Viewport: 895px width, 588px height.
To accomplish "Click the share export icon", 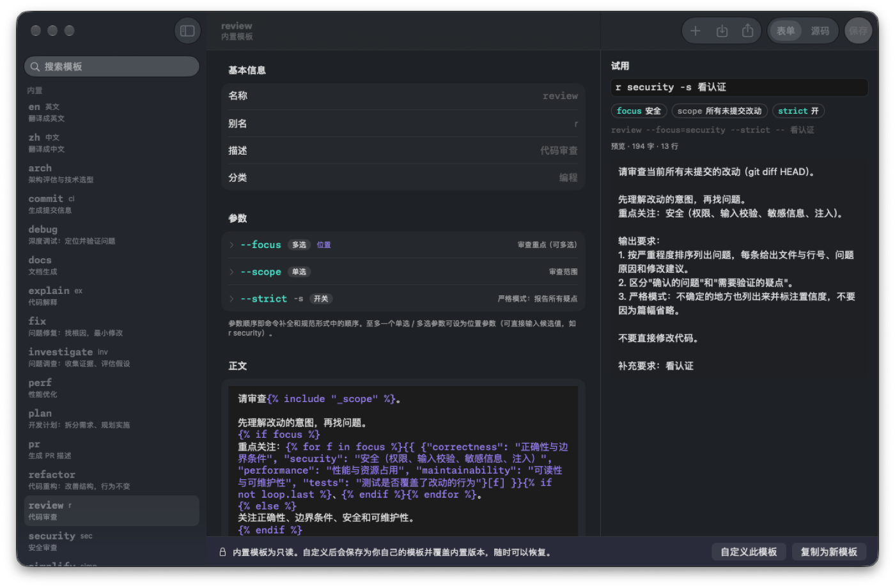I will coord(747,31).
